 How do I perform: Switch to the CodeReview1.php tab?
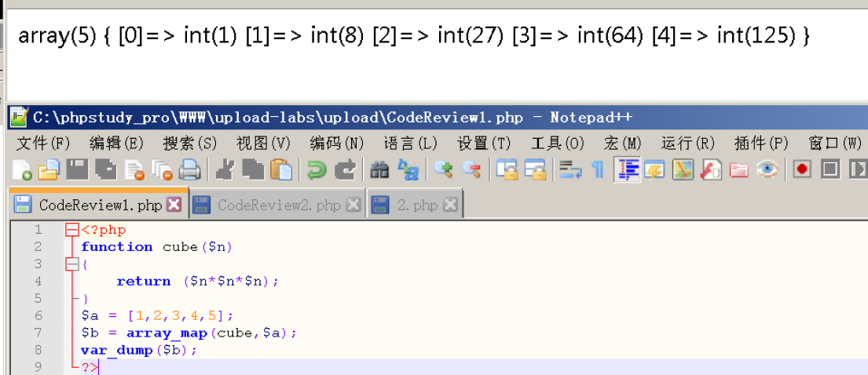(x=98, y=206)
